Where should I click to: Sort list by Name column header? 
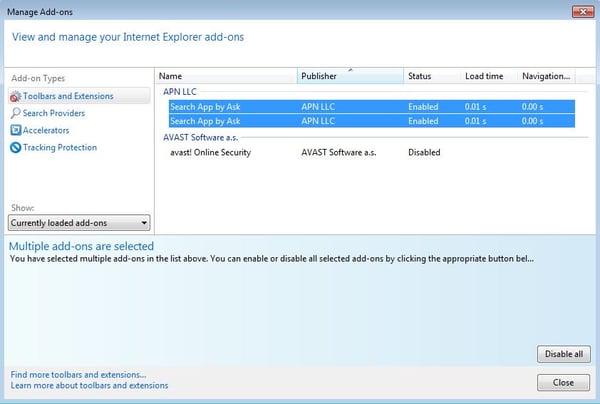point(226,76)
